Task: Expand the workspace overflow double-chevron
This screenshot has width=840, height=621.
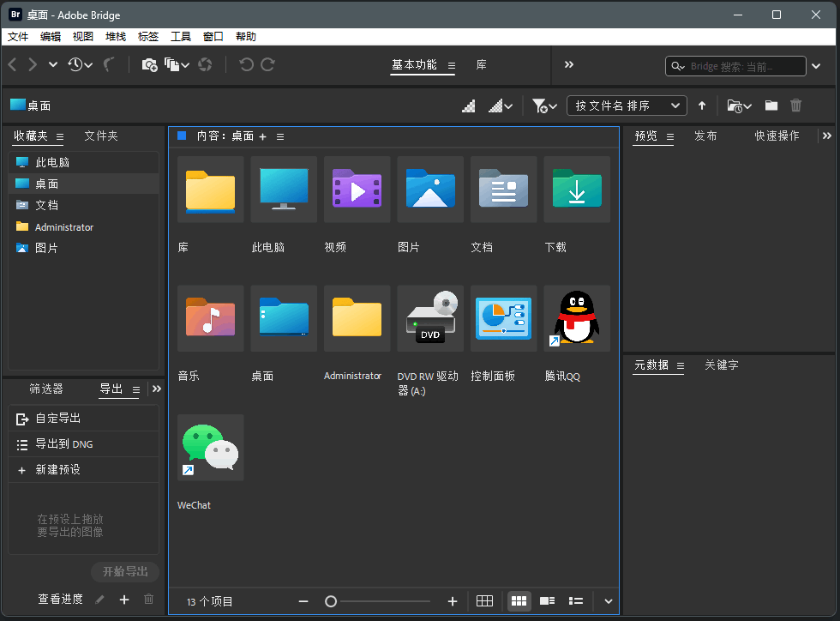Action: pos(569,64)
